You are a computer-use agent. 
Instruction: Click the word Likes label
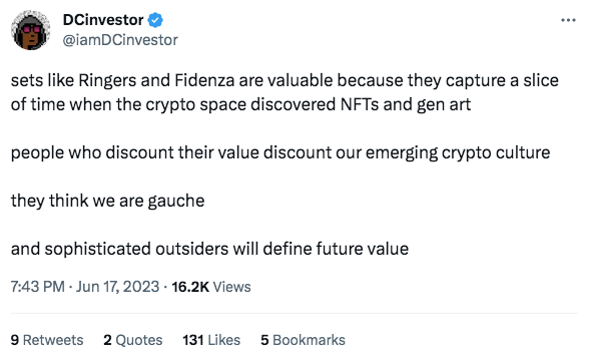point(224,340)
